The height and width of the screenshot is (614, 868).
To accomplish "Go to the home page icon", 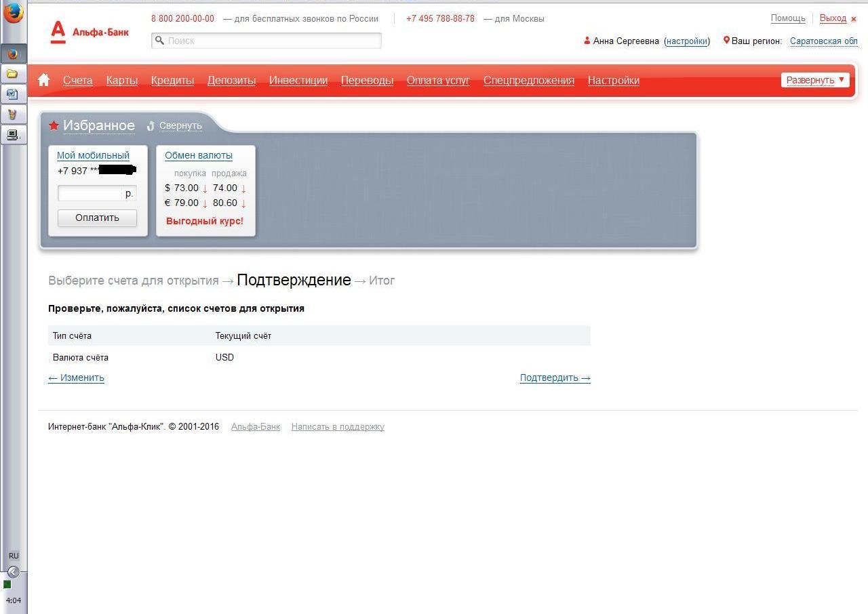I will point(44,80).
